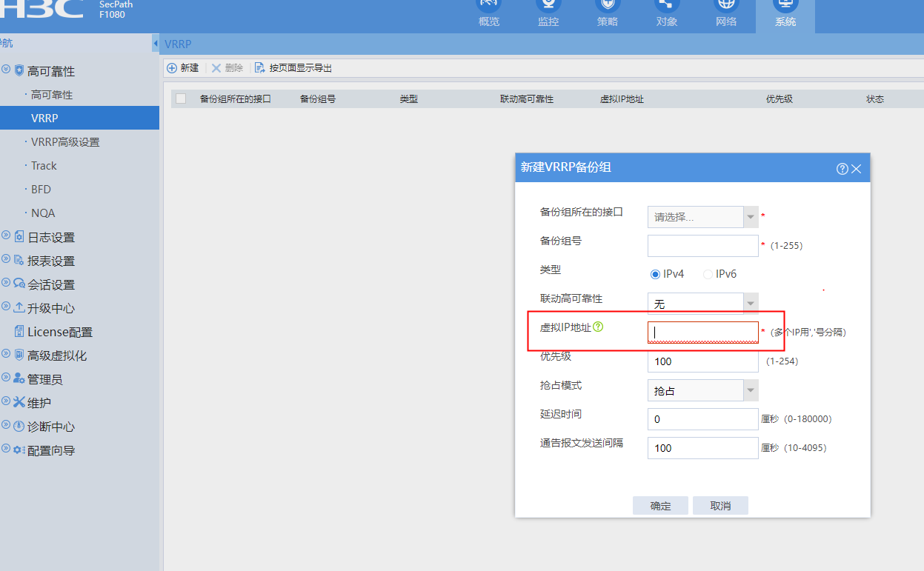Close the 新建VRRP备份组 dialog
The image size is (924, 571).
pos(857,169)
